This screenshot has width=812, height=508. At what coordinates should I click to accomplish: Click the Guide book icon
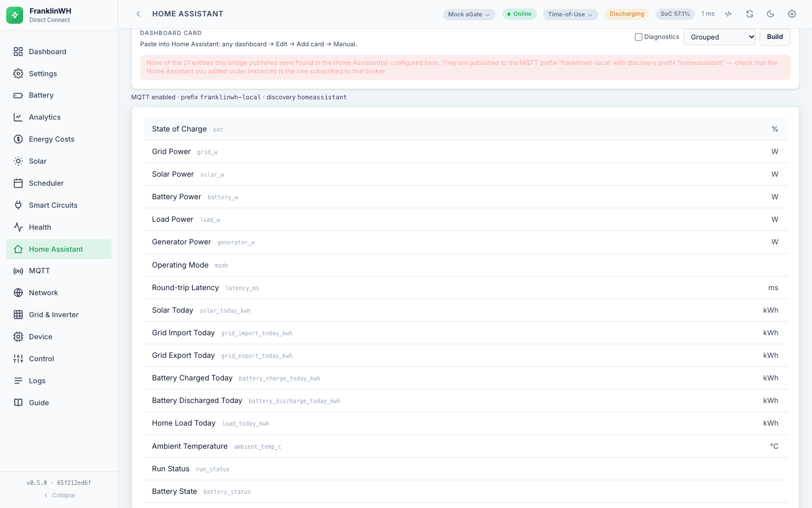(x=18, y=403)
